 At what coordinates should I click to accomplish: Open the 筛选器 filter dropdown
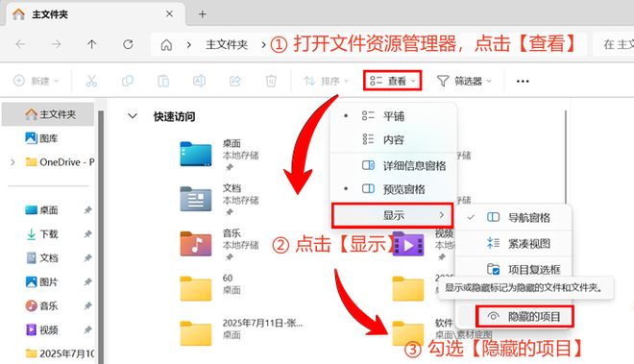tap(464, 82)
